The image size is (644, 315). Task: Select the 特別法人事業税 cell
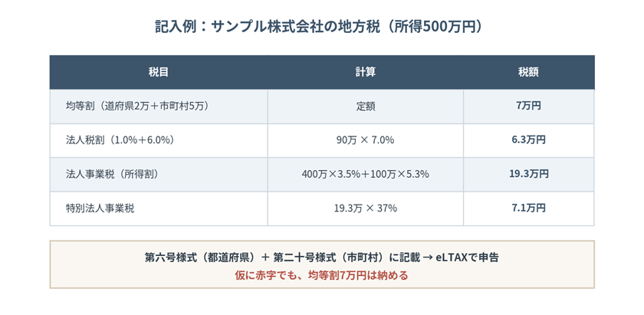(x=159, y=208)
